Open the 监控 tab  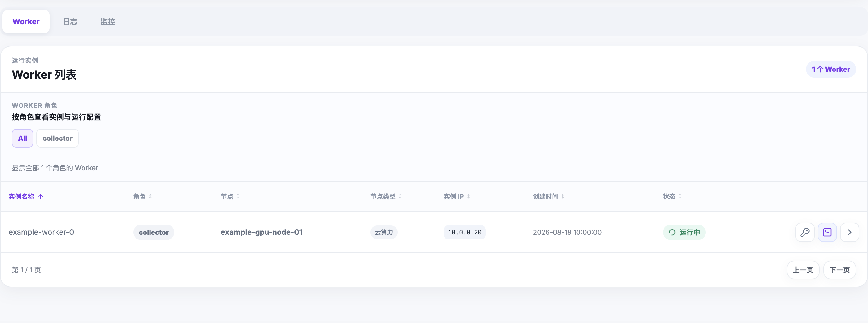[108, 22]
